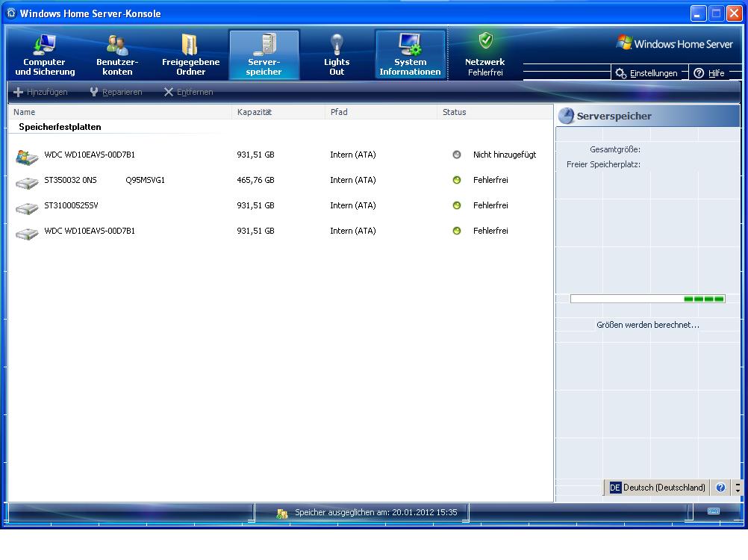The width and height of the screenshot is (748, 560).
Task: Click the grey Nicht hinzugefügt status indicator
Action: [x=457, y=155]
